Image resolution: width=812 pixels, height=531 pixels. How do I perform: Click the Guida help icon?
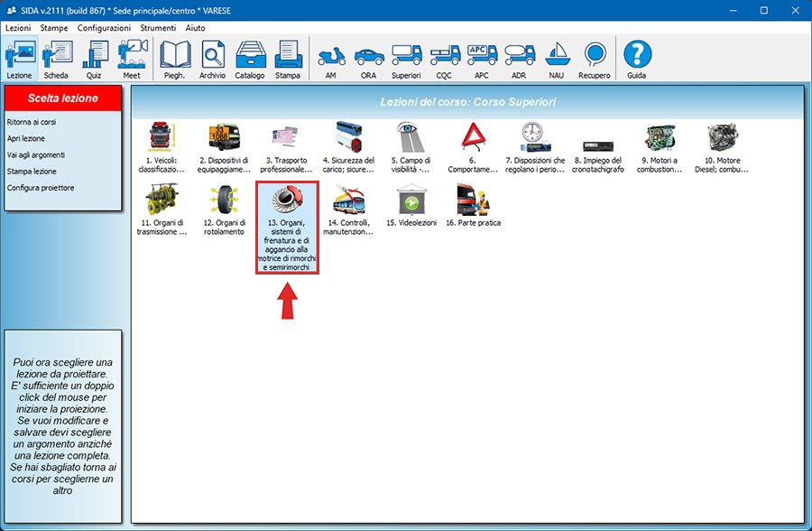pos(636,60)
